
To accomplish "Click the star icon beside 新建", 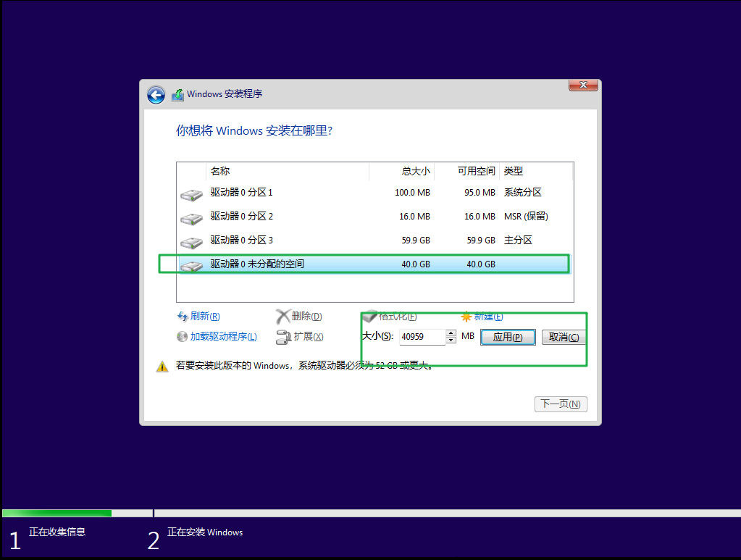I will point(466,317).
